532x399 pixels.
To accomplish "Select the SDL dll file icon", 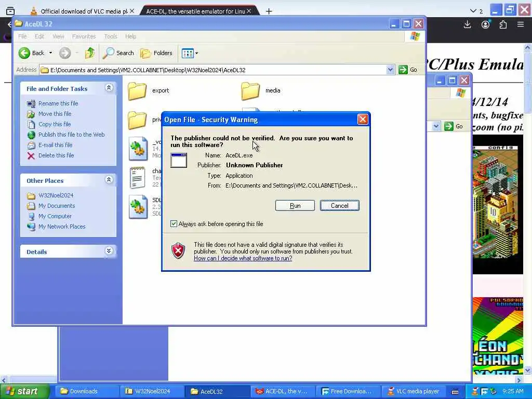I will tap(138, 207).
